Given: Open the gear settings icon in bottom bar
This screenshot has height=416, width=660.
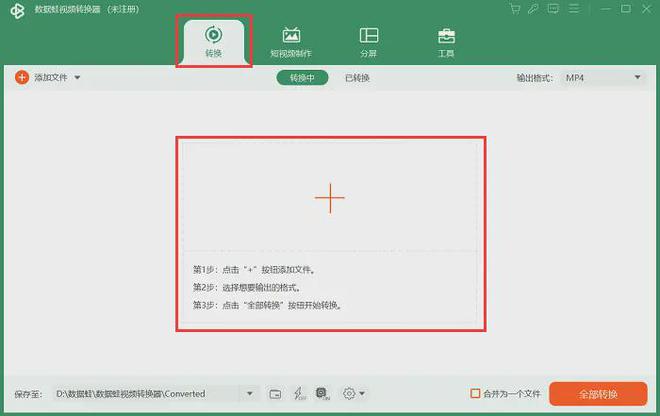Looking at the screenshot, I should 349,394.
